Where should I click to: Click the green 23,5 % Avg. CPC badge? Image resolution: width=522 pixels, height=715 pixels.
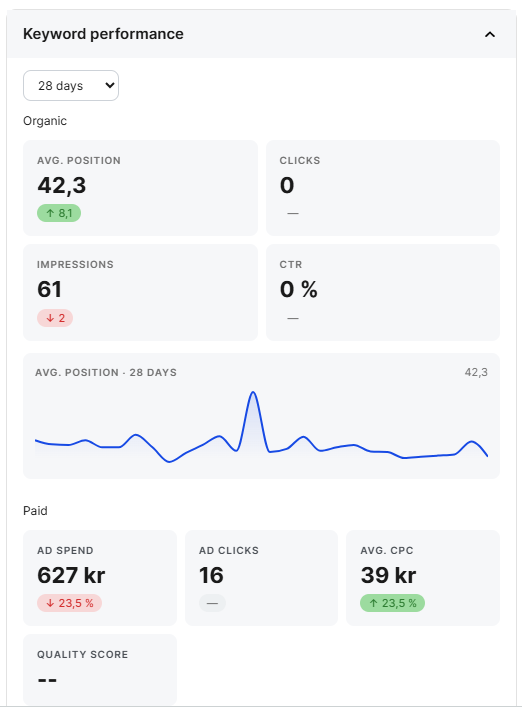coord(393,603)
